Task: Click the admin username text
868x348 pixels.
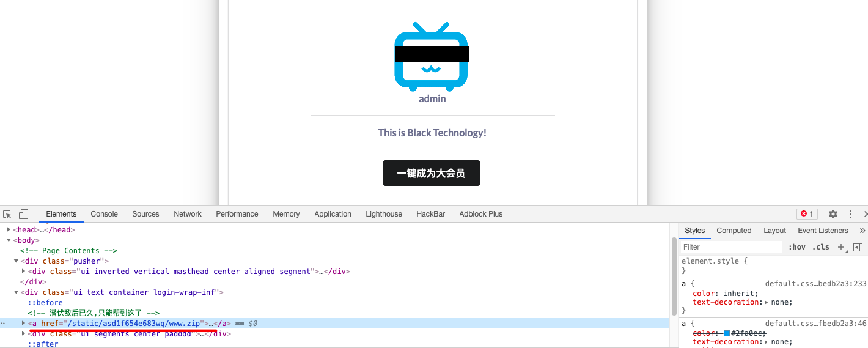Action: [432, 98]
